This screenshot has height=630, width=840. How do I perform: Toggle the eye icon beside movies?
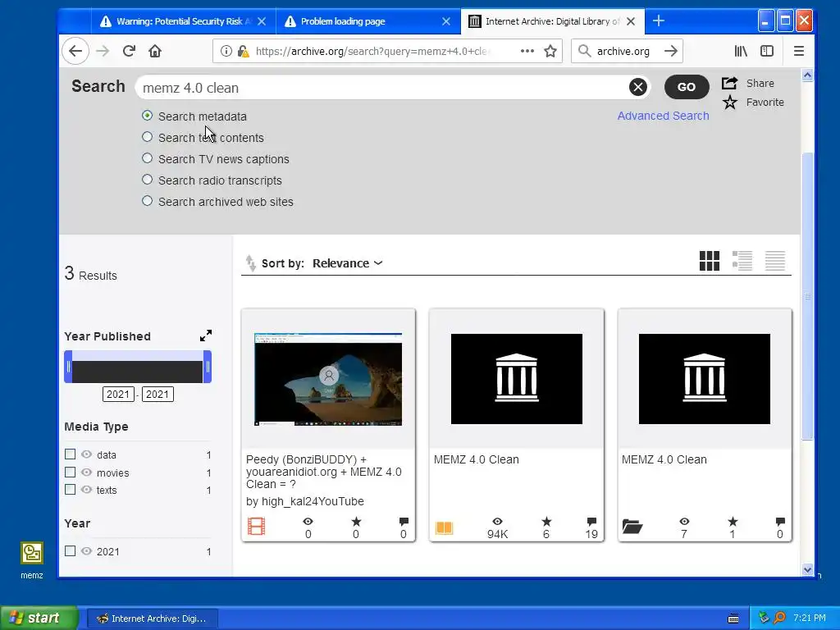coord(86,472)
